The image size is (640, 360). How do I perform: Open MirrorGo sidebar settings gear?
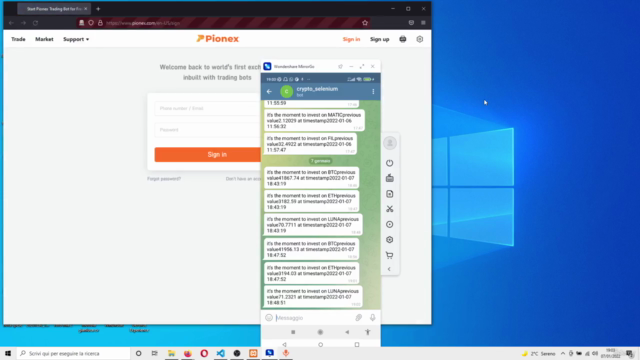point(390,240)
